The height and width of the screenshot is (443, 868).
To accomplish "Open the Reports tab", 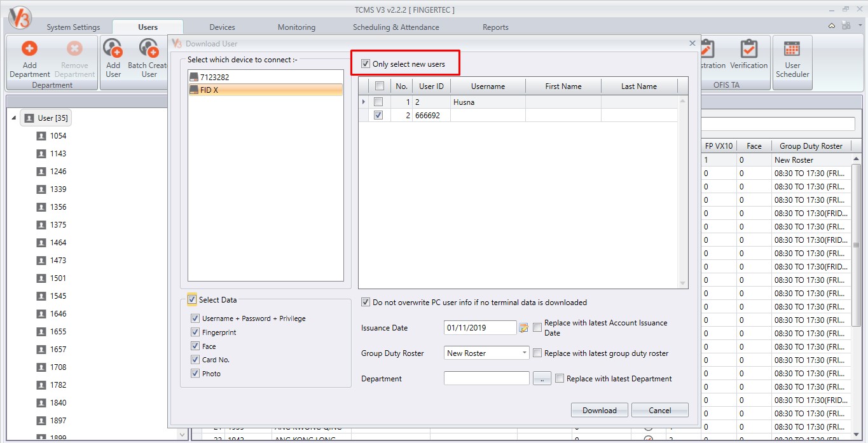I will 495,27.
